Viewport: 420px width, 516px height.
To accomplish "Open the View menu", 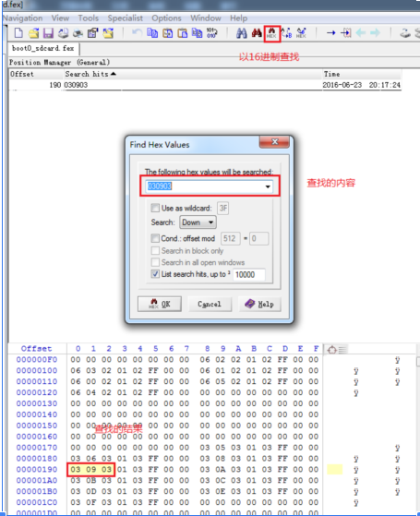I will click(x=60, y=18).
